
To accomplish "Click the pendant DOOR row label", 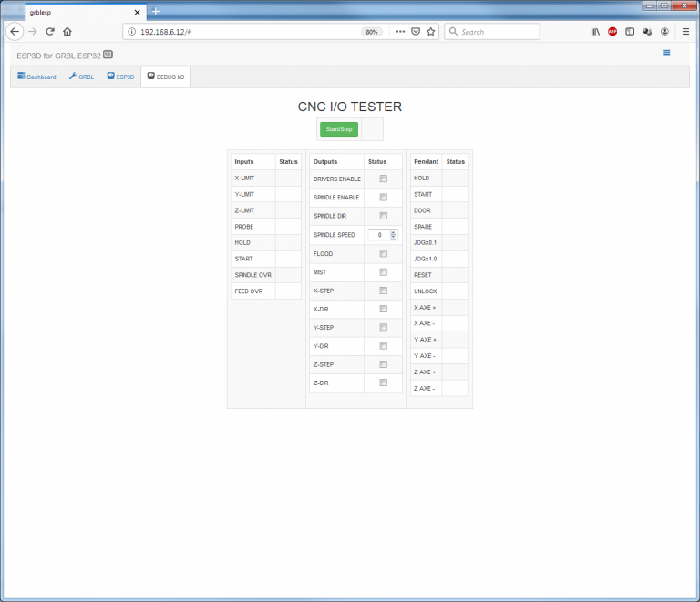I will pyautogui.click(x=422, y=210).
